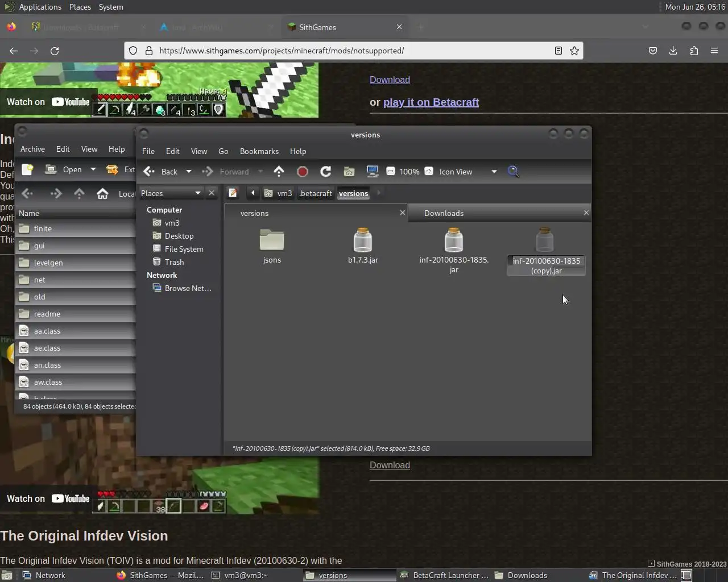Screen dimensions: 728x582
Task: Close the Places sidebar with X
Action: point(212,193)
